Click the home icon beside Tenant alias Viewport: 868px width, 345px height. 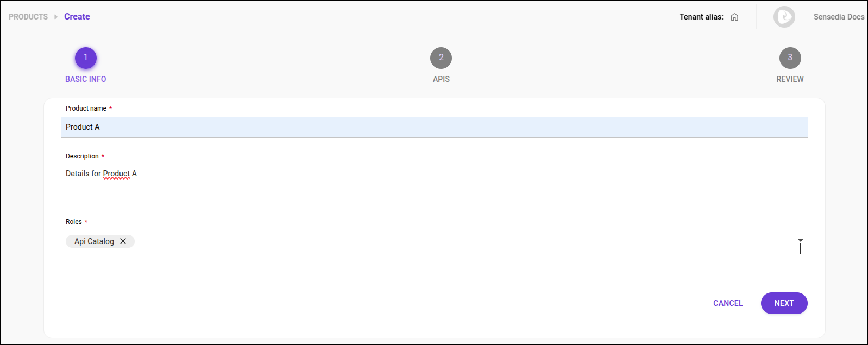pyautogui.click(x=734, y=17)
